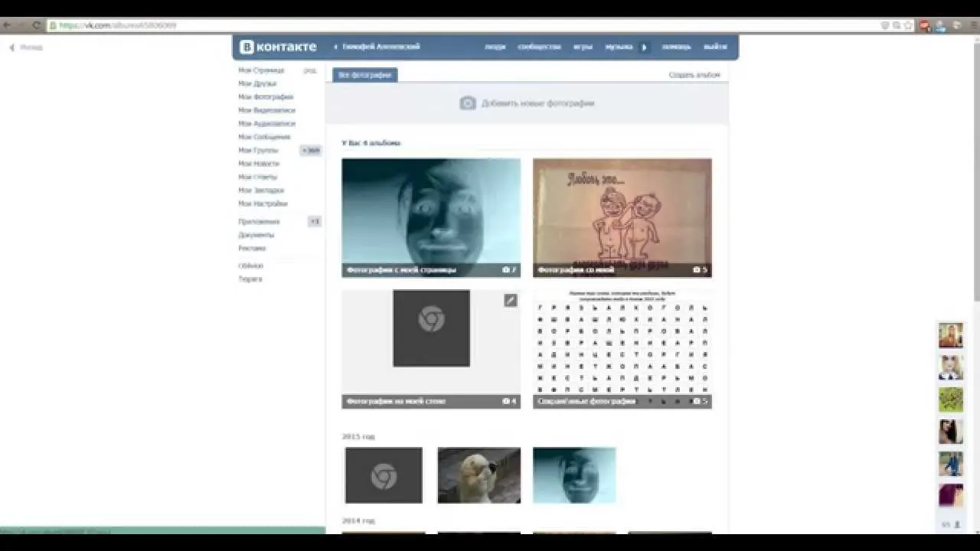Open музыка in the header menu
The height and width of the screenshot is (551, 980).
coord(619,47)
